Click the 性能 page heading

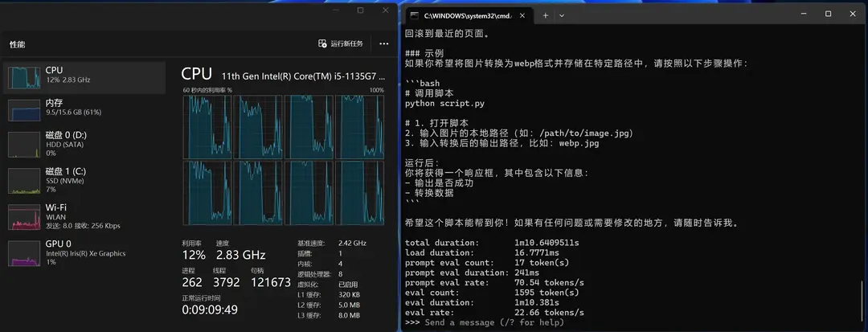click(x=17, y=44)
